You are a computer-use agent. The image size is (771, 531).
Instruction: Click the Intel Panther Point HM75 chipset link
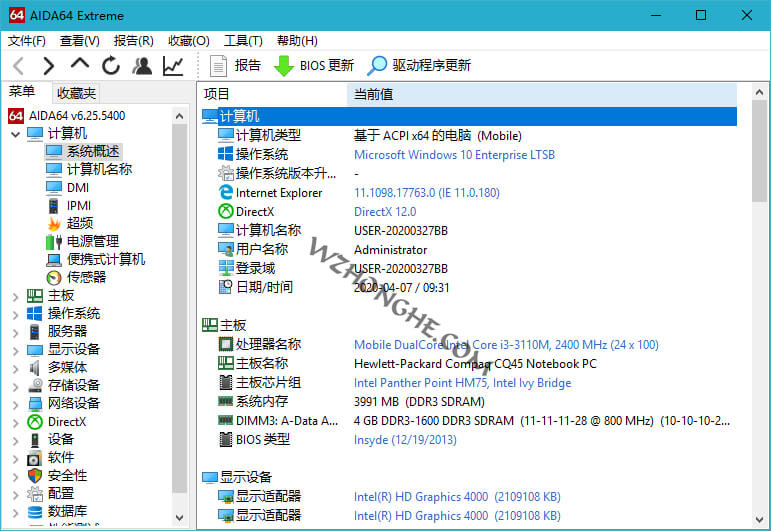pos(462,383)
